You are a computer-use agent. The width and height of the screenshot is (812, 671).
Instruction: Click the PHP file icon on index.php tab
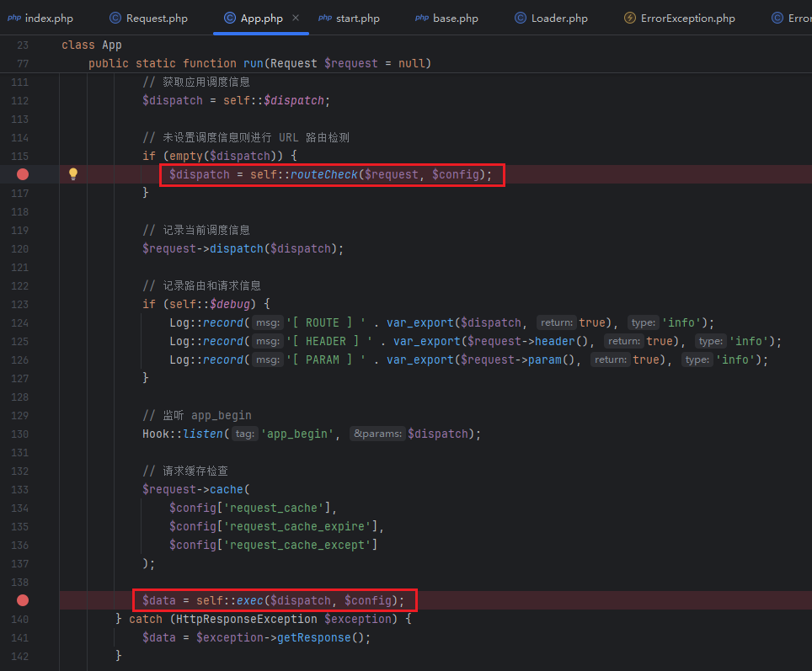click(x=14, y=18)
